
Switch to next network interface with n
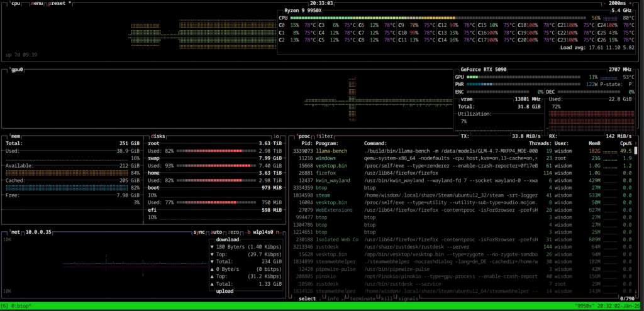click(x=277, y=232)
